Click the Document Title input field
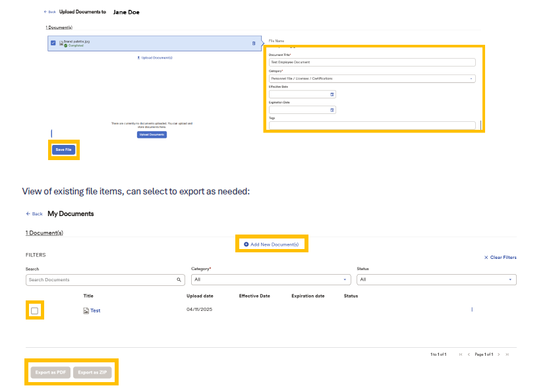 pyautogui.click(x=372, y=63)
